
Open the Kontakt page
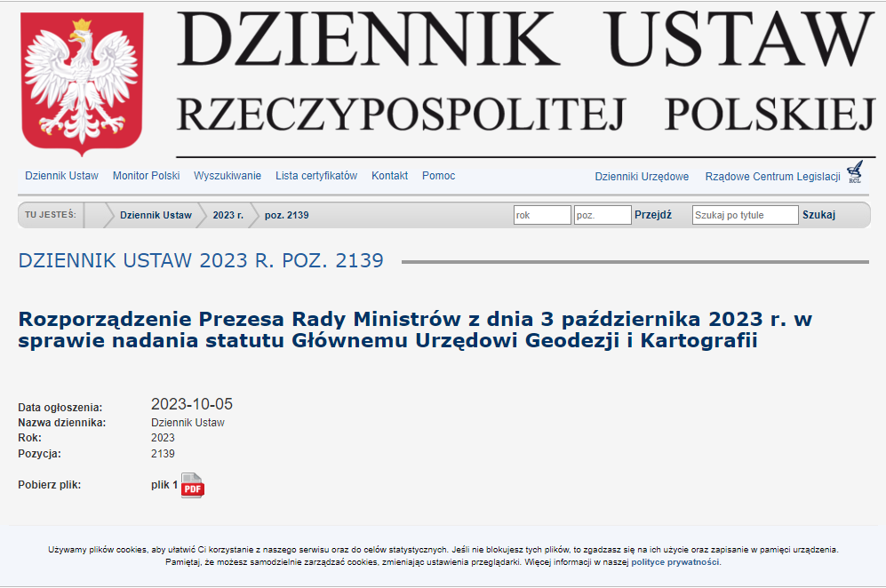[x=390, y=176]
